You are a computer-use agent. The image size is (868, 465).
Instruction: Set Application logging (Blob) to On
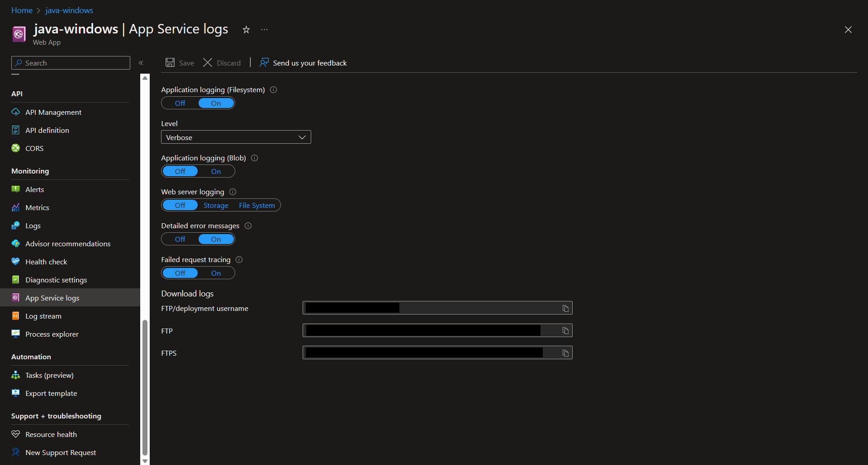click(x=216, y=171)
